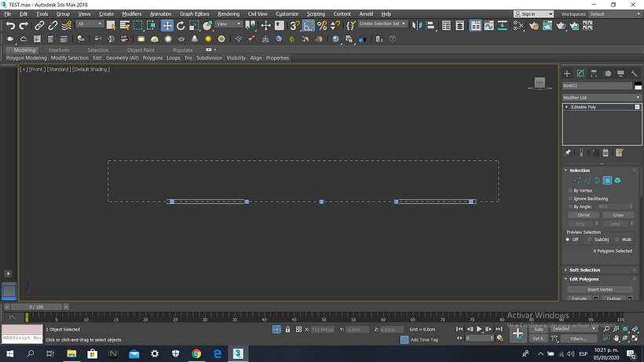644x362 pixels.
Task: Enable the By Angle checkbox
Action: (x=570, y=207)
